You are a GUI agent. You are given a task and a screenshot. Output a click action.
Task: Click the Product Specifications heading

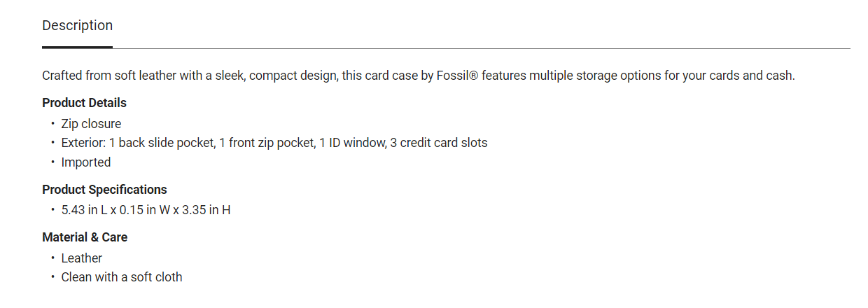pos(104,190)
